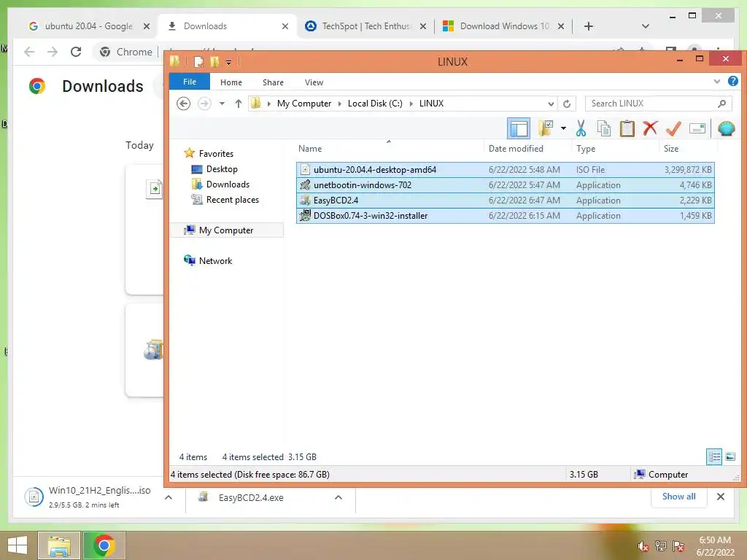Select the EasyBCD2.4 file row

pyautogui.click(x=505, y=200)
